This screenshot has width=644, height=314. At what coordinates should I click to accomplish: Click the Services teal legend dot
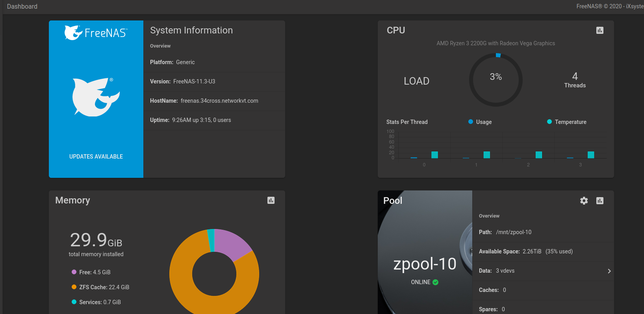click(x=74, y=302)
